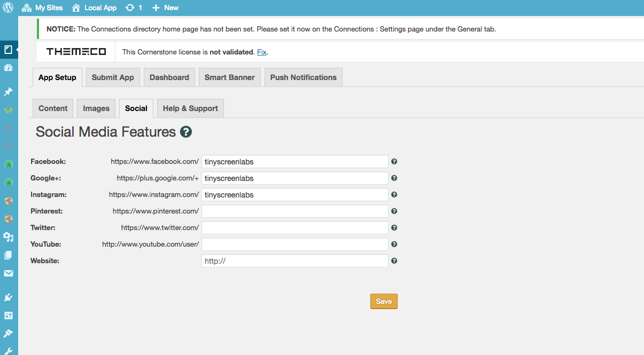Click the help icon next to Twitter field
The image size is (644, 355).
click(x=394, y=228)
